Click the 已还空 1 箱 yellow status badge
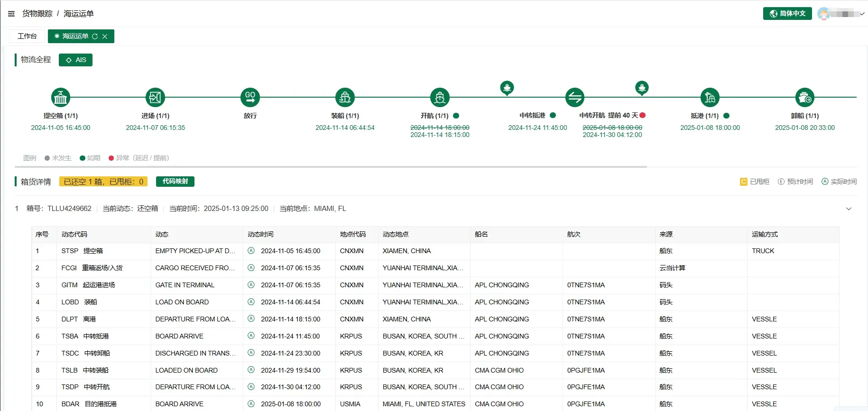Screen dimensions: 868x411 [x=103, y=182]
